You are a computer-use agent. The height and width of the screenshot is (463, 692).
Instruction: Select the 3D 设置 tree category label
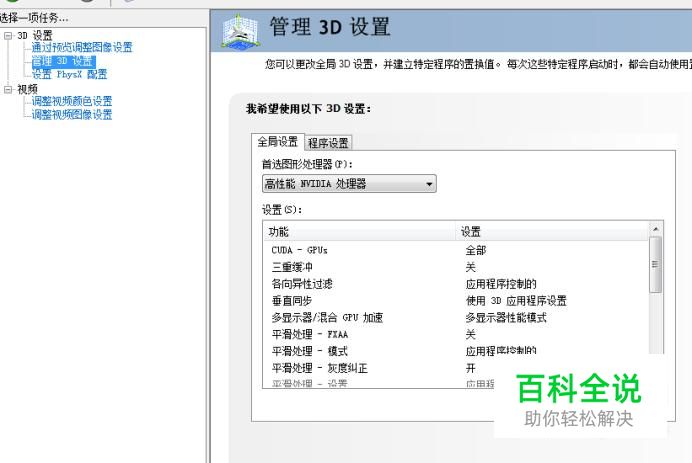click(x=35, y=35)
